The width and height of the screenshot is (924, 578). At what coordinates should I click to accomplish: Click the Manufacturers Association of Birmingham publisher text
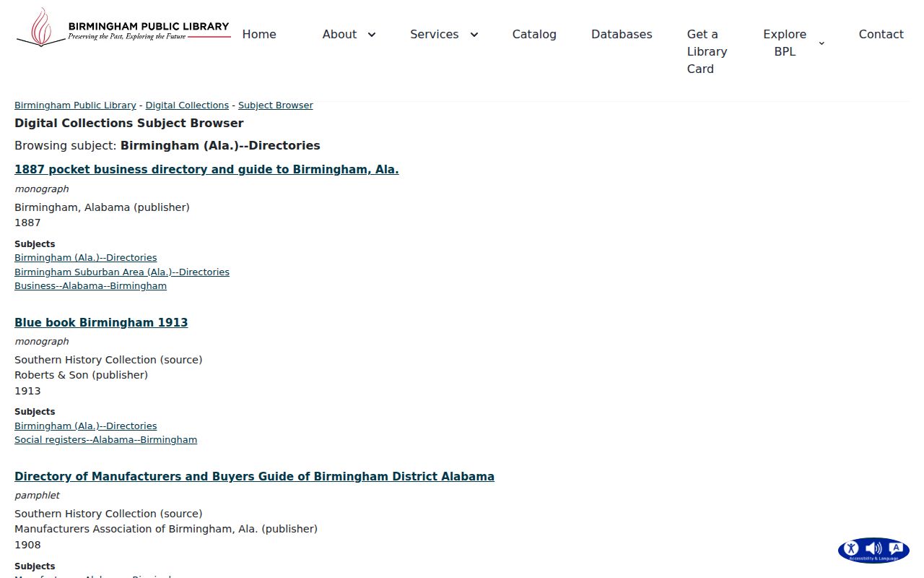tap(166, 529)
